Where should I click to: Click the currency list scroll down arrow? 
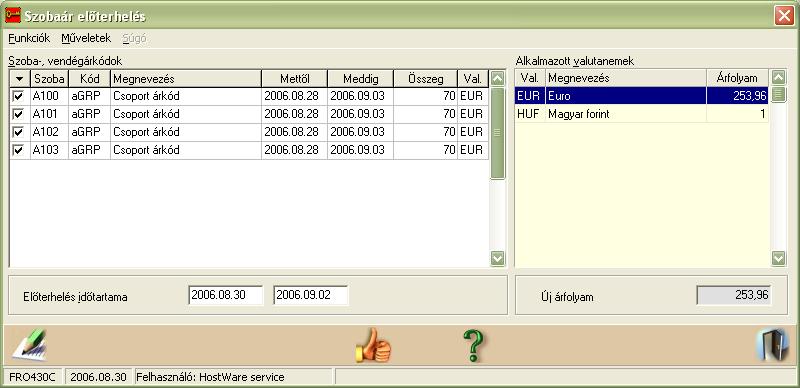(779, 258)
